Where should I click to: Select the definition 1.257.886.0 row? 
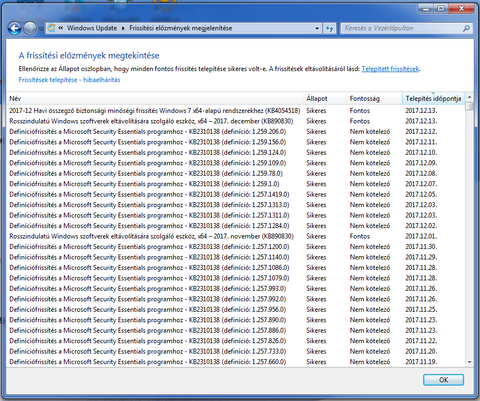coord(235,330)
